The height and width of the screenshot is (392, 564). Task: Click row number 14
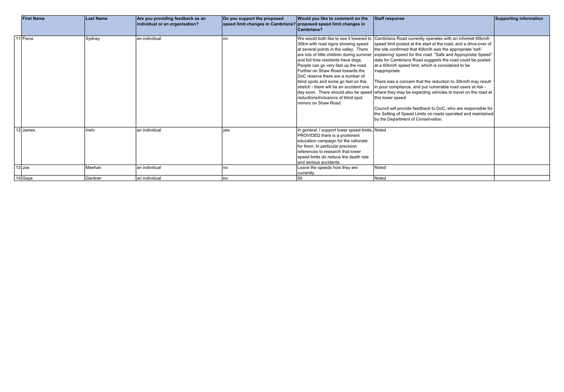[x=18, y=178]
